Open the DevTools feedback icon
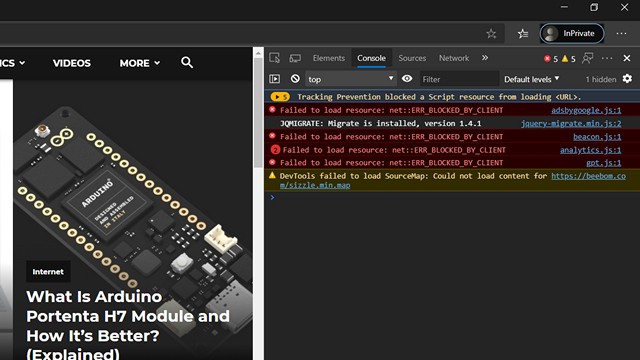Viewport: 640px width, 360px height. point(587,58)
